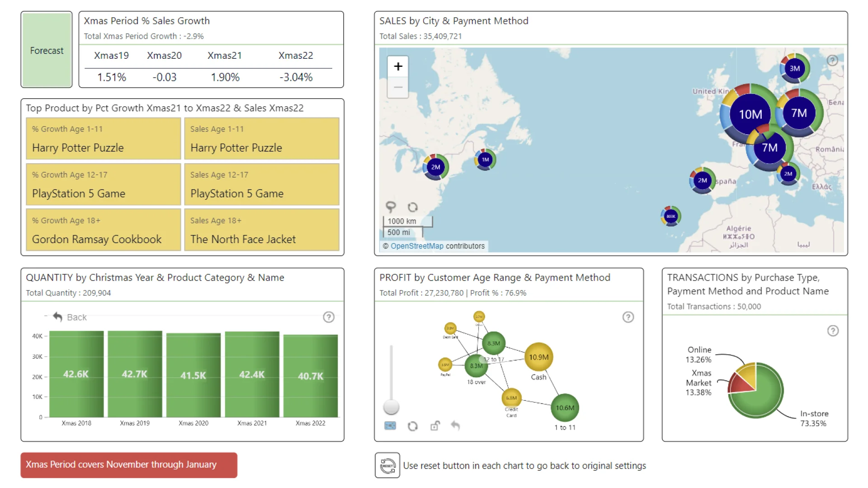Click the Xmas Period covers November banner
The height and width of the screenshot is (488, 868).
129,465
